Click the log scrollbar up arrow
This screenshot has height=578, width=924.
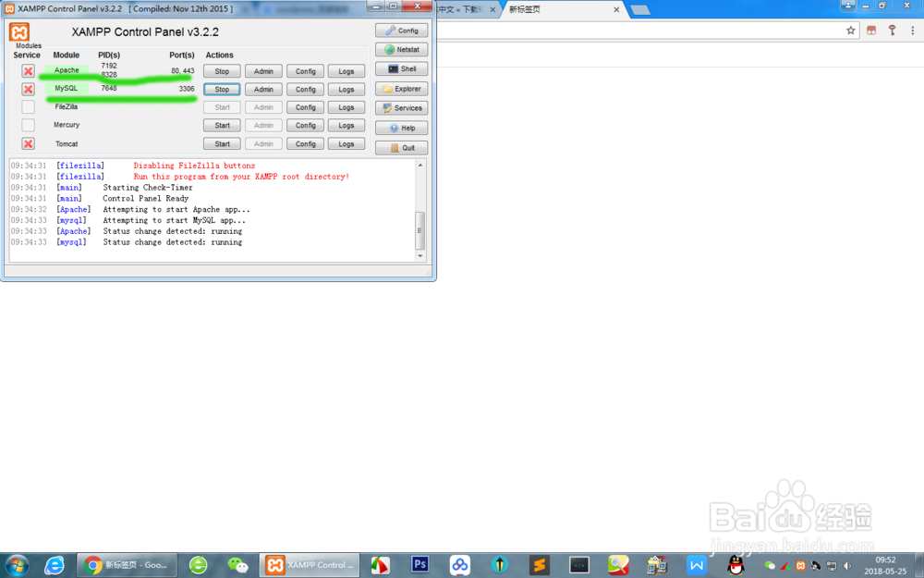(x=420, y=166)
